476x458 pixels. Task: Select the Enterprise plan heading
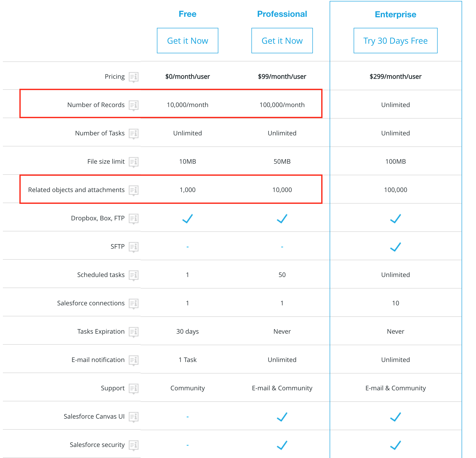(x=395, y=14)
